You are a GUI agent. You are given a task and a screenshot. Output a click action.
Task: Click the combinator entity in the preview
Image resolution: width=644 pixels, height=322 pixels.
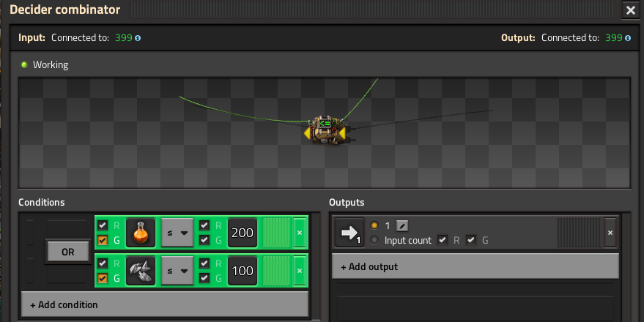tap(326, 130)
